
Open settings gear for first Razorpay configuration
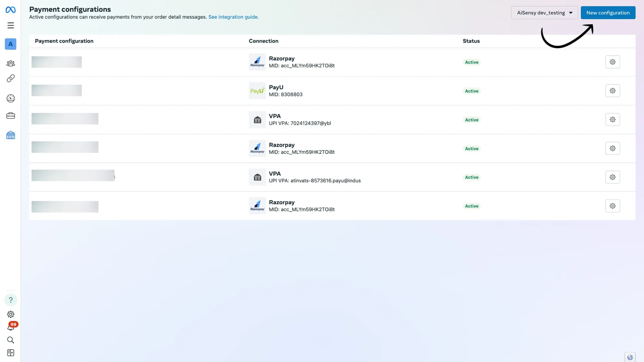click(612, 62)
